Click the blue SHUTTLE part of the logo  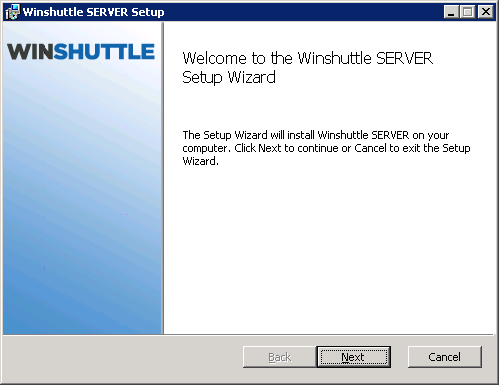pos(104,52)
